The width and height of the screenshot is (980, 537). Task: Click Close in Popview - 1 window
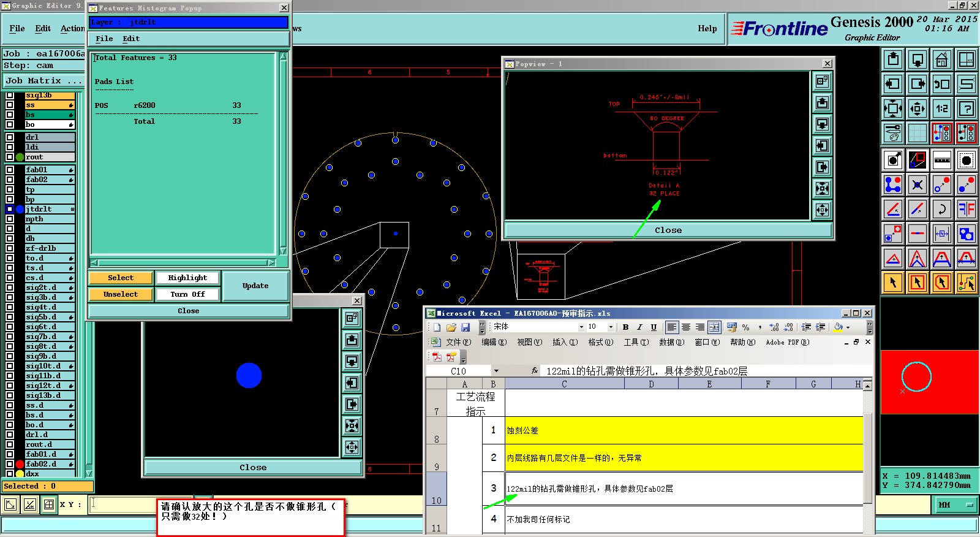[668, 230]
